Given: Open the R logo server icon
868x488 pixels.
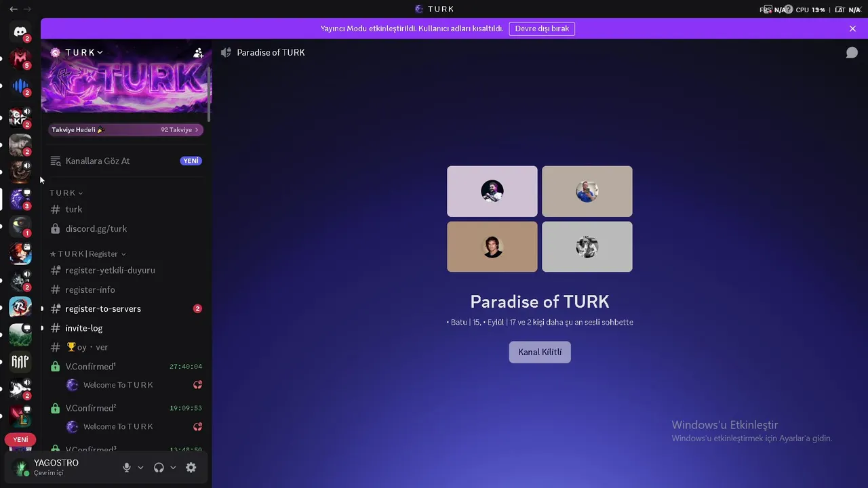Looking at the screenshot, I should [19, 308].
